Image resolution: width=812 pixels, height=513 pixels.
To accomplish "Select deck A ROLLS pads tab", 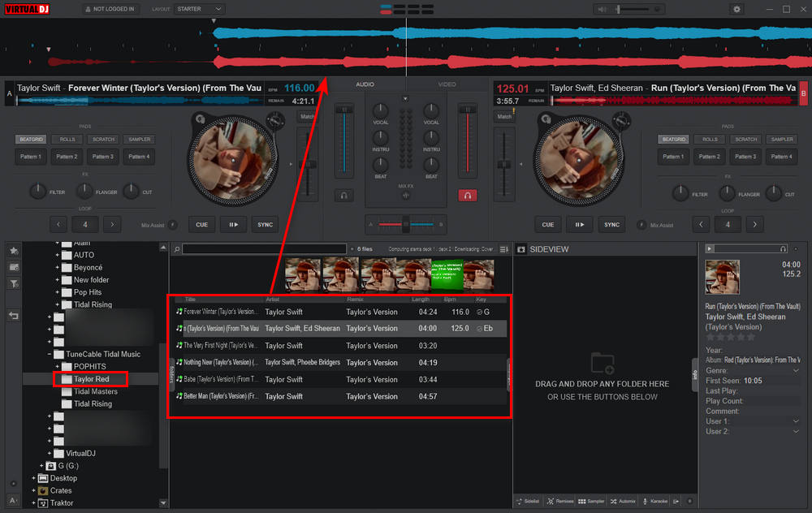I will 67,140.
